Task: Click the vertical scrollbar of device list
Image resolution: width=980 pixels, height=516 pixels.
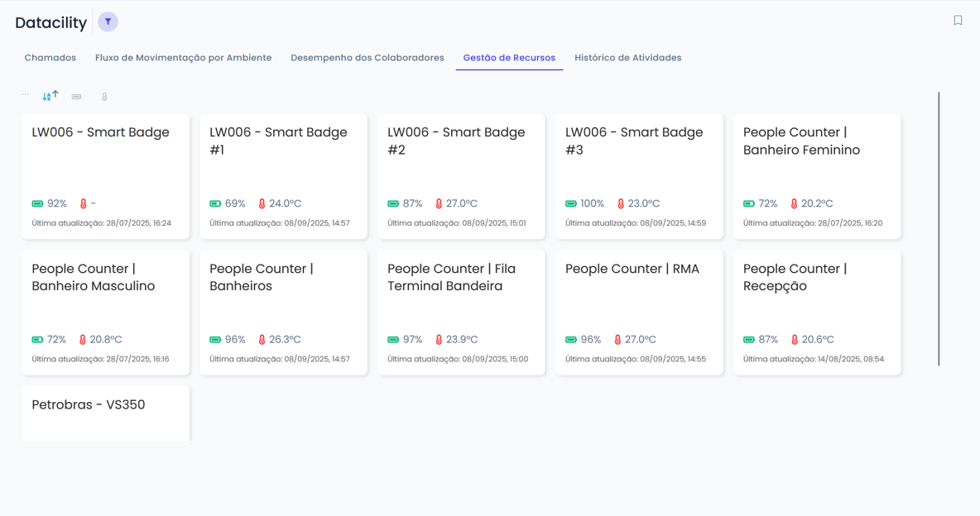Action: [x=939, y=229]
